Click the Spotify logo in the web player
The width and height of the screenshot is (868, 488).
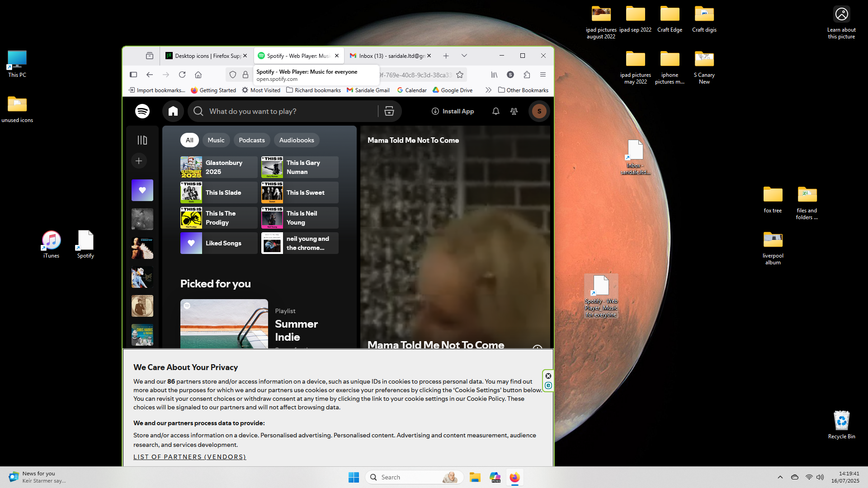pyautogui.click(x=142, y=111)
